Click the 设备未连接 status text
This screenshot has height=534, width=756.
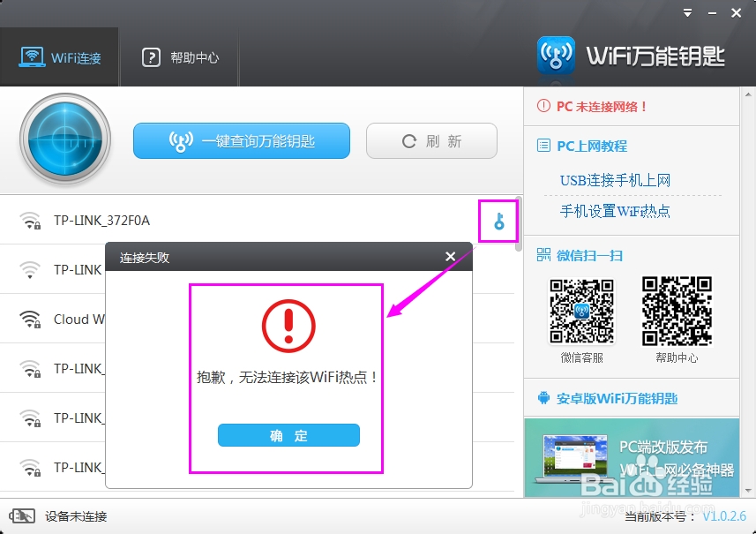tap(76, 516)
